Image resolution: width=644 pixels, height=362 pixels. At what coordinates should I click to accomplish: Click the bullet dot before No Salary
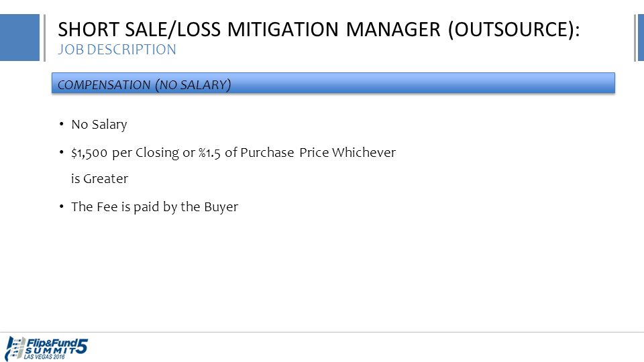[61, 124]
